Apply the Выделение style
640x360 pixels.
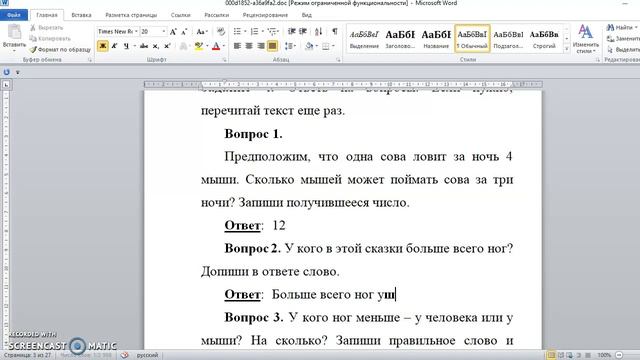tap(364, 39)
